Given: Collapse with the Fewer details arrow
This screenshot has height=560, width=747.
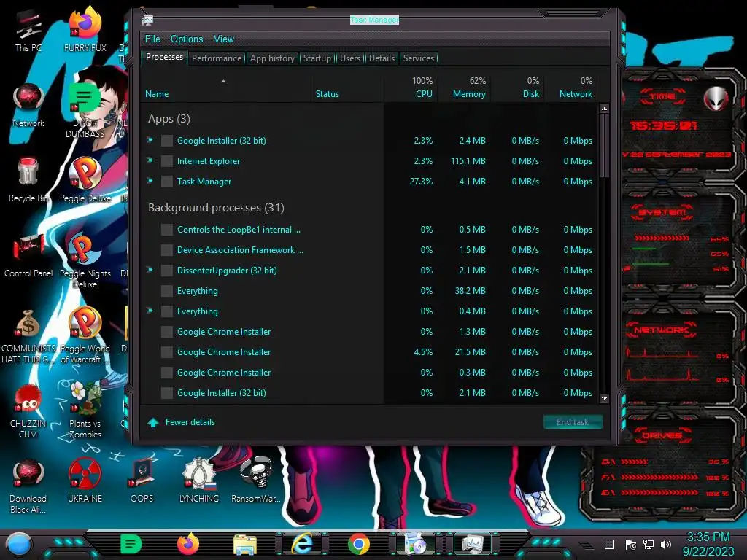Looking at the screenshot, I should pos(153,422).
